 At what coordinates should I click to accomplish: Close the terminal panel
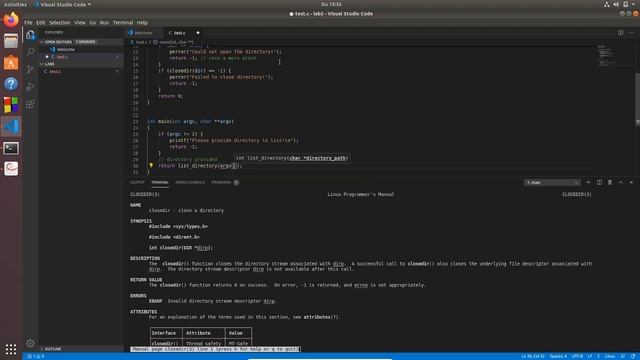(x=631, y=182)
